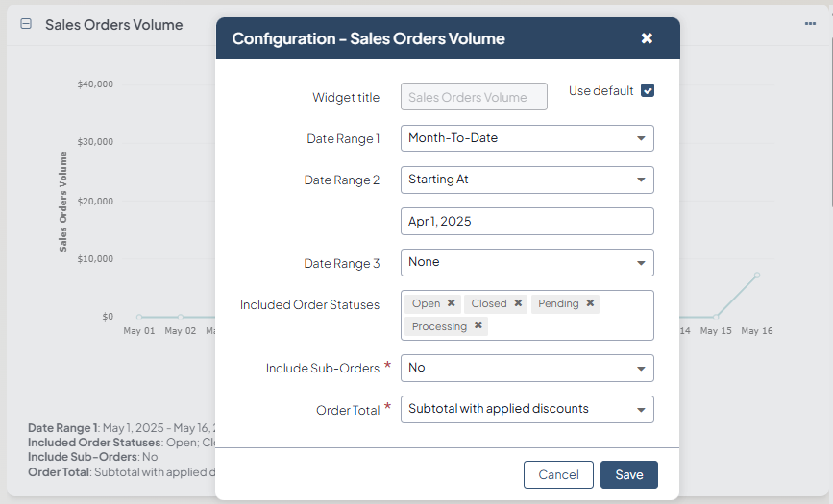
Task: Click the Widget title input field
Action: click(x=474, y=97)
